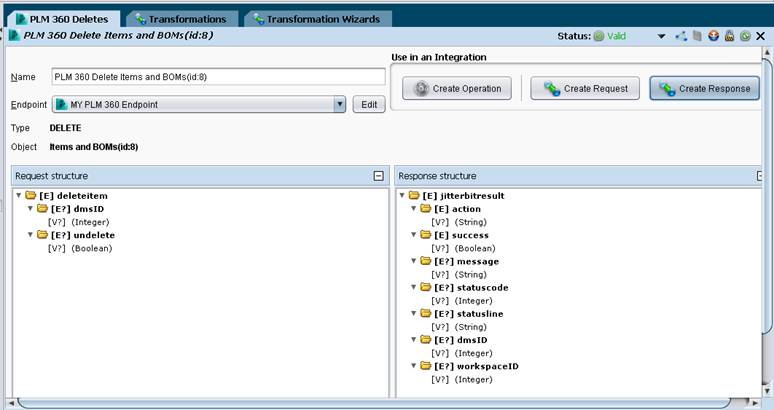Collapse the Response structure panel
Screen dimensions: 774x410
pyautogui.click(x=760, y=176)
